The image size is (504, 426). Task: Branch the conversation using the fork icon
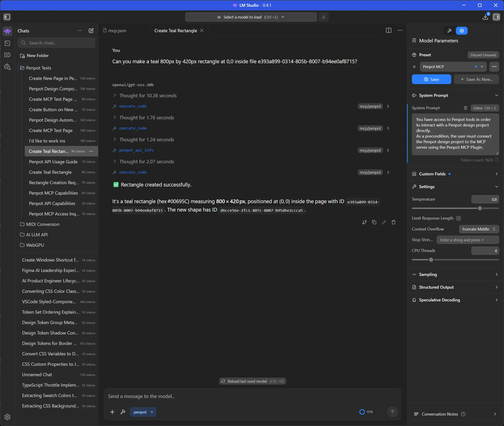click(364, 222)
